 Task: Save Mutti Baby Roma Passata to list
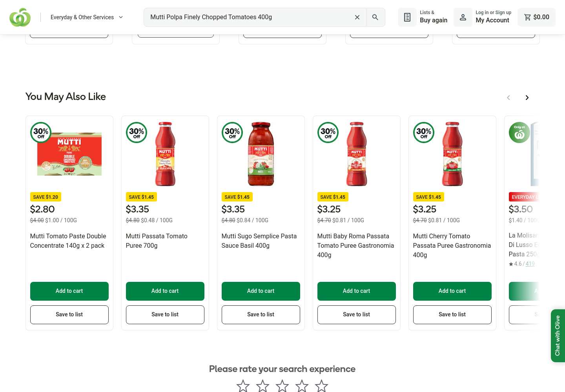(357, 315)
